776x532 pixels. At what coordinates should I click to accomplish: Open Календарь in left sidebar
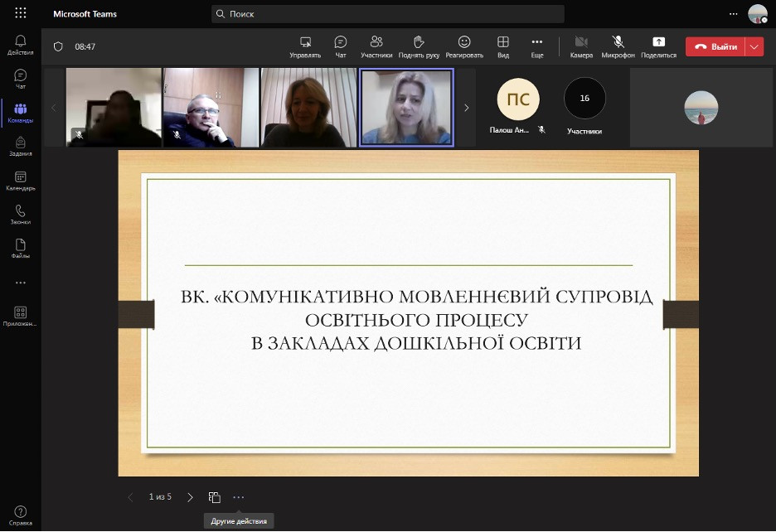(x=21, y=181)
